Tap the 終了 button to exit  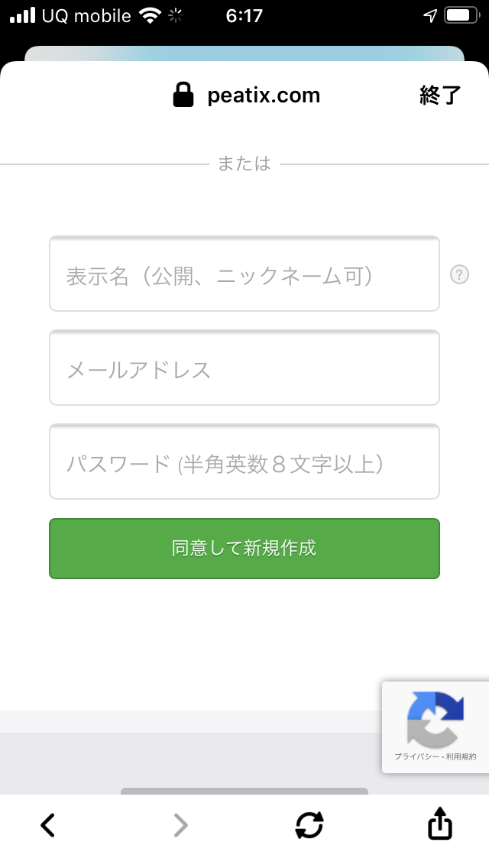click(x=438, y=95)
